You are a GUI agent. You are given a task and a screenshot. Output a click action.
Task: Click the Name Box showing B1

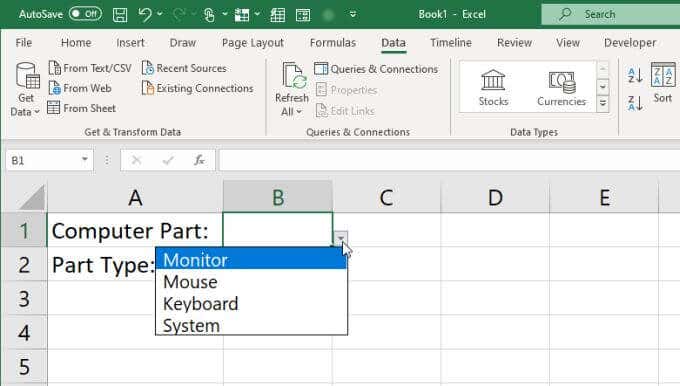42,160
